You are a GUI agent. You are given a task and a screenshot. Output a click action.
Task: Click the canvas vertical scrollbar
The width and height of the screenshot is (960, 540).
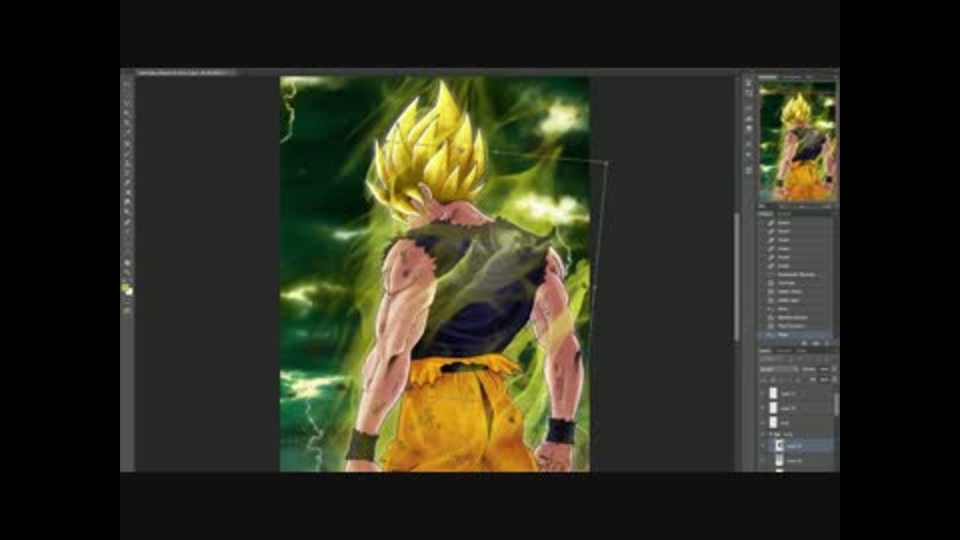(737, 276)
